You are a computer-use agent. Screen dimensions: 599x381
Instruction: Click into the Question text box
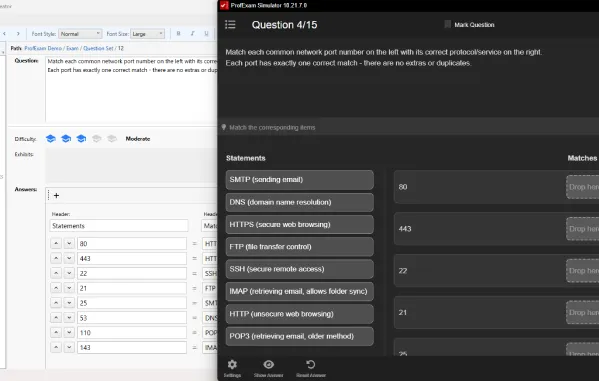(131, 89)
